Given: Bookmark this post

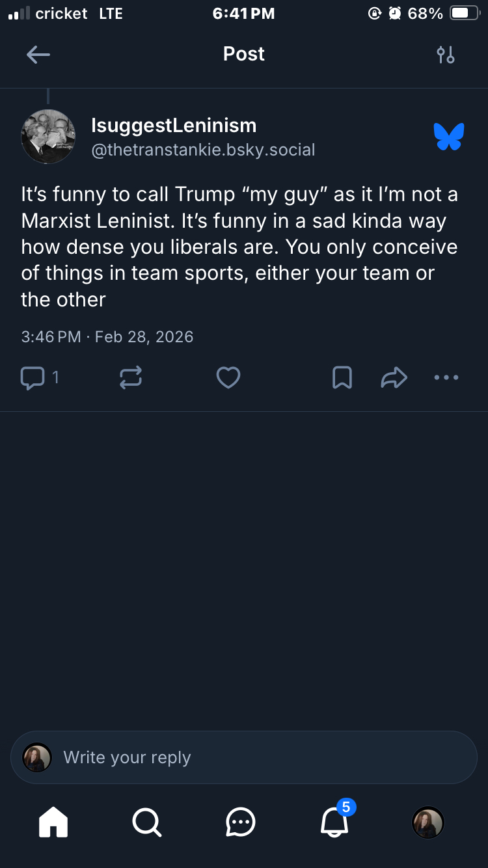Looking at the screenshot, I should click(342, 377).
